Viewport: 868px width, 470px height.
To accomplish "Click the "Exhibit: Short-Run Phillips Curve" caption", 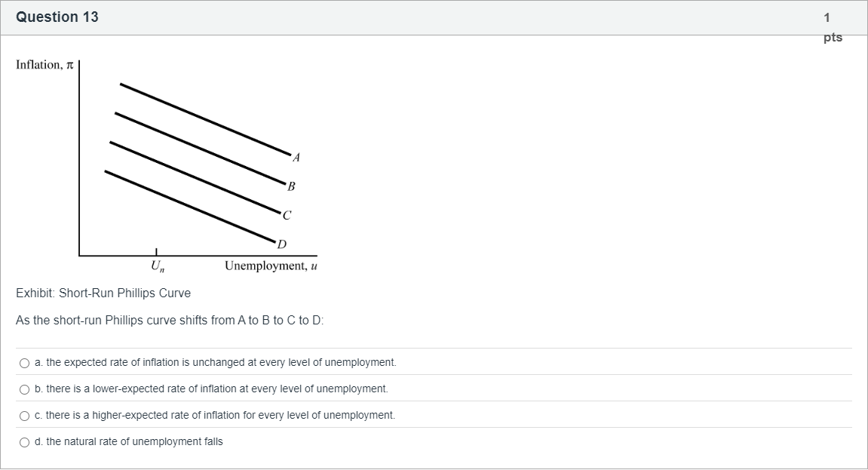I will 103,293.
